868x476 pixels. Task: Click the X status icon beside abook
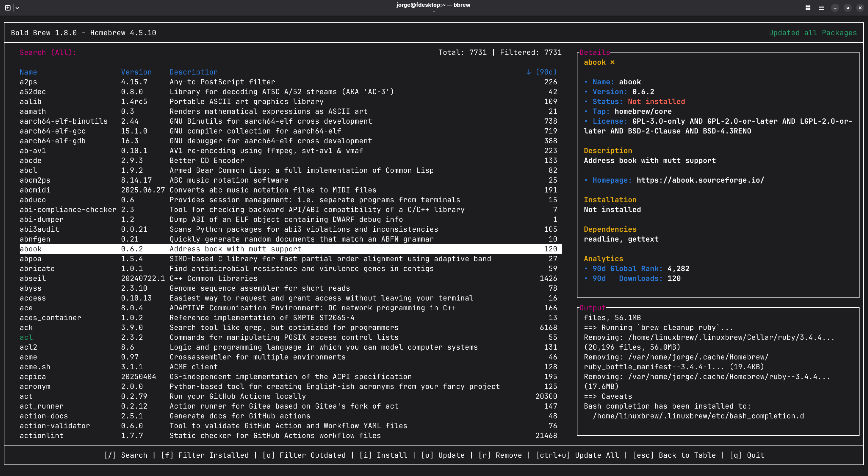click(x=612, y=62)
